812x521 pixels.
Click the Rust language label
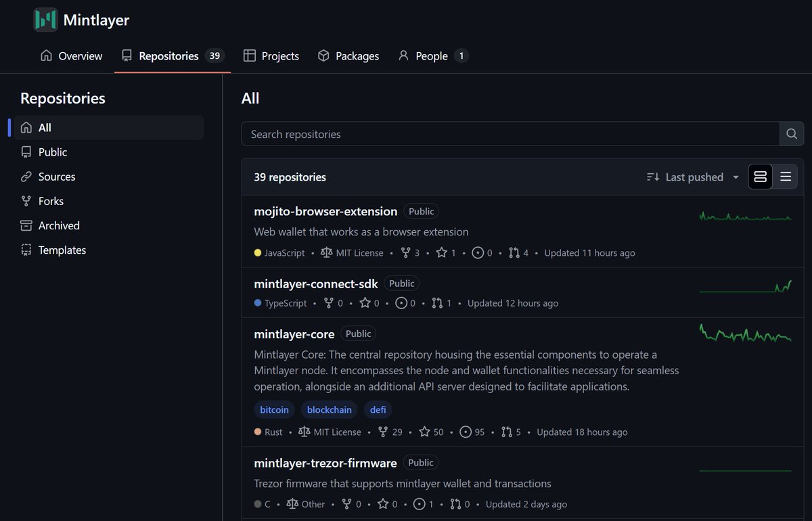269,432
